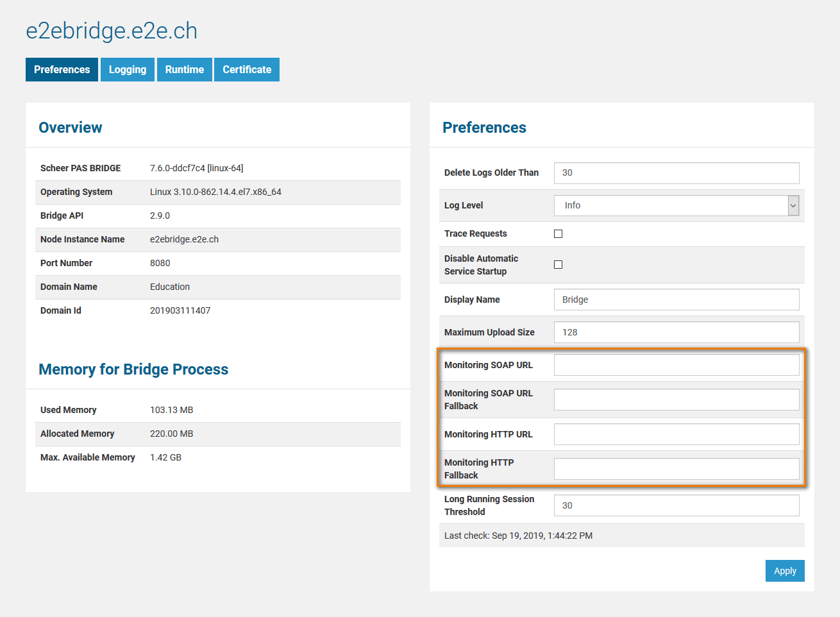Click the Monitoring HTTP Fallback input

coord(676,469)
